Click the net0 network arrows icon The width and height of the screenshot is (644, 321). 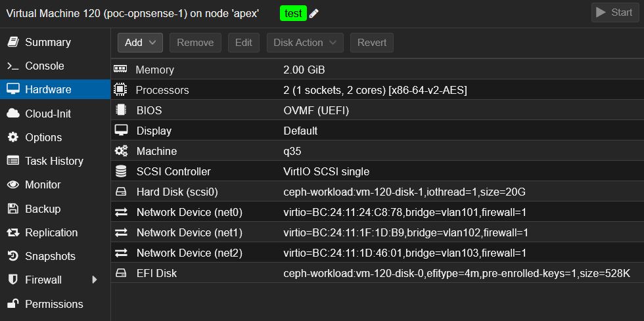pyautogui.click(x=120, y=213)
